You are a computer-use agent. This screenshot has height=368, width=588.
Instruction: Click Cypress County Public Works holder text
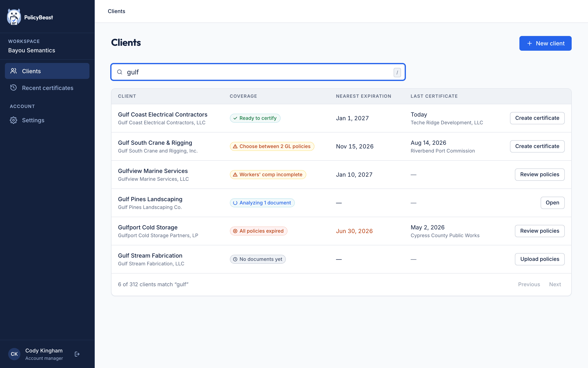tap(445, 235)
